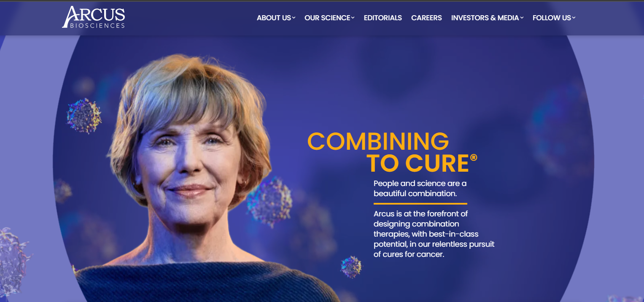Expand the Follow Us chevron arrow
644x302 pixels.
574,18
